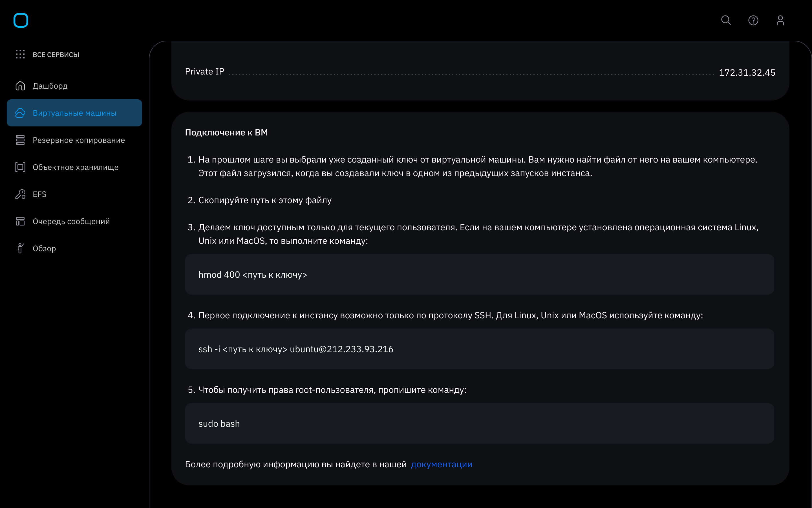
Task: Click the step starting Первое подключение к инстансу
Action: (451, 315)
